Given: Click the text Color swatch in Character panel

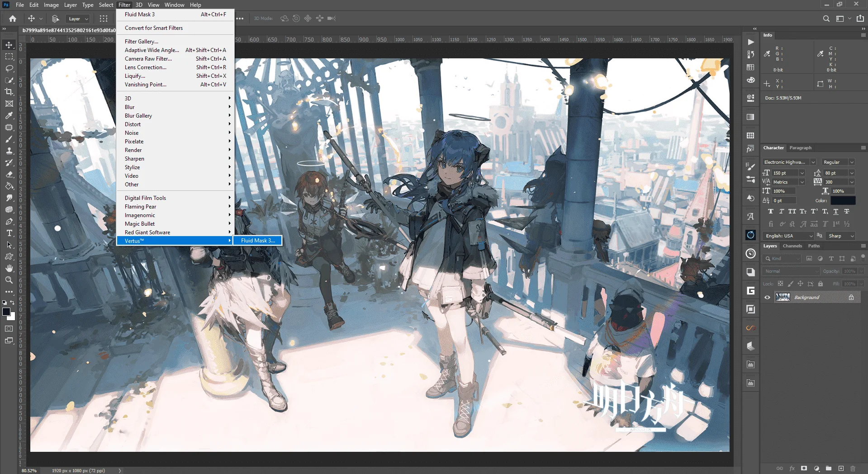Looking at the screenshot, I should pyautogui.click(x=843, y=200).
